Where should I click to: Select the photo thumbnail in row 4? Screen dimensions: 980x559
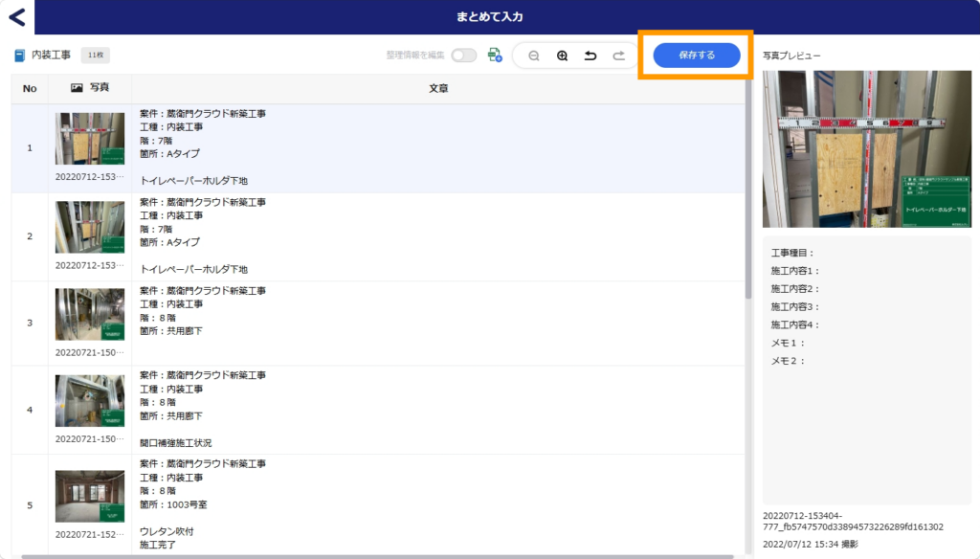(90, 401)
